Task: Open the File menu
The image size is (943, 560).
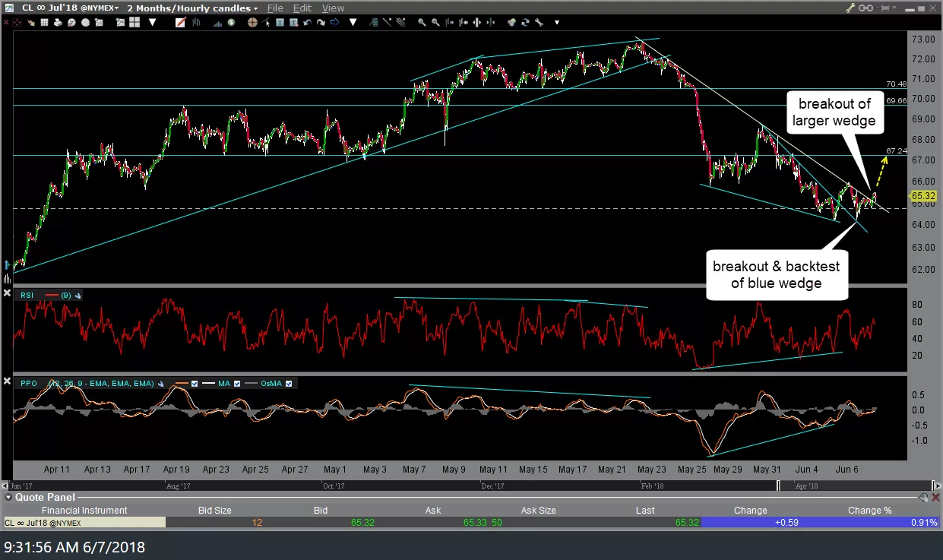Action: (x=275, y=8)
